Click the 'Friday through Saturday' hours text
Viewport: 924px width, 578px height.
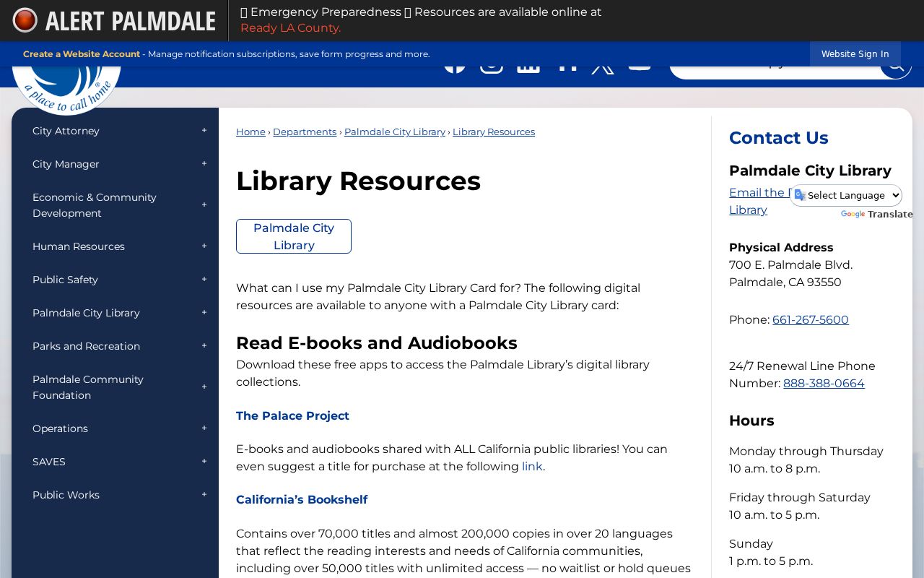[x=800, y=498]
